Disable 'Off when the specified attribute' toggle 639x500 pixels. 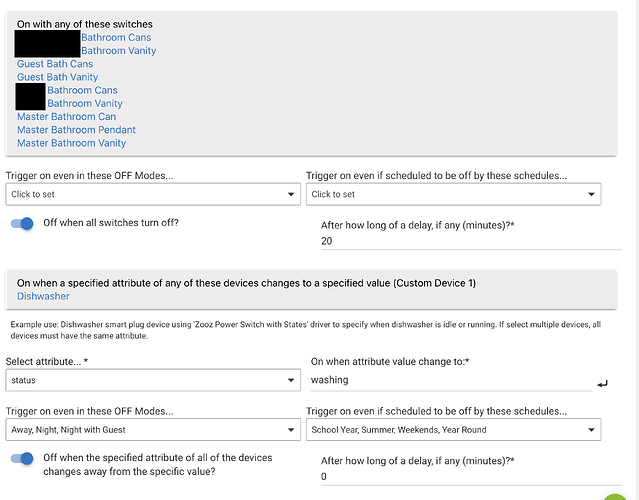click(x=22, y=458)
